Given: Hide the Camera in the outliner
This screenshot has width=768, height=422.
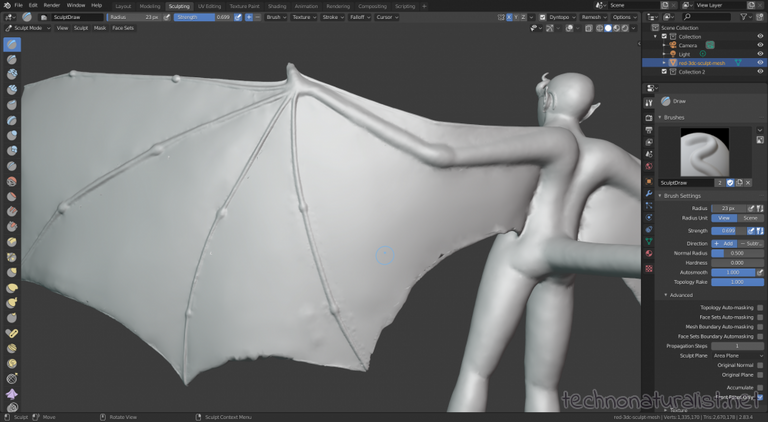Looking at the screenshot, I should [760, 45].
